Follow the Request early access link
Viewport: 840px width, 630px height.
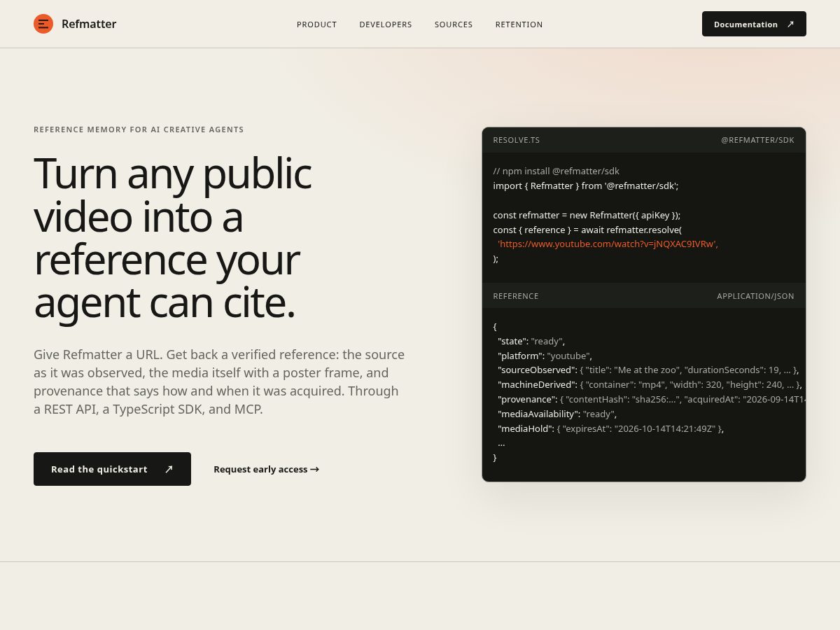pyautogui.click(x=266, y=469)
